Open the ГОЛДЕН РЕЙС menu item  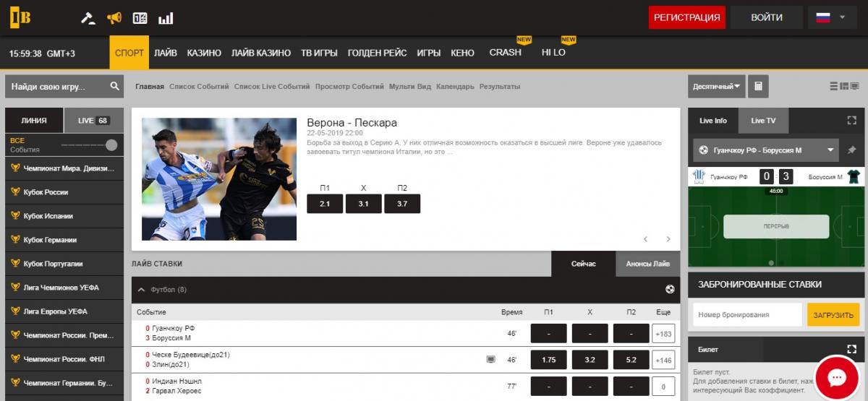[x=377, y=53]
